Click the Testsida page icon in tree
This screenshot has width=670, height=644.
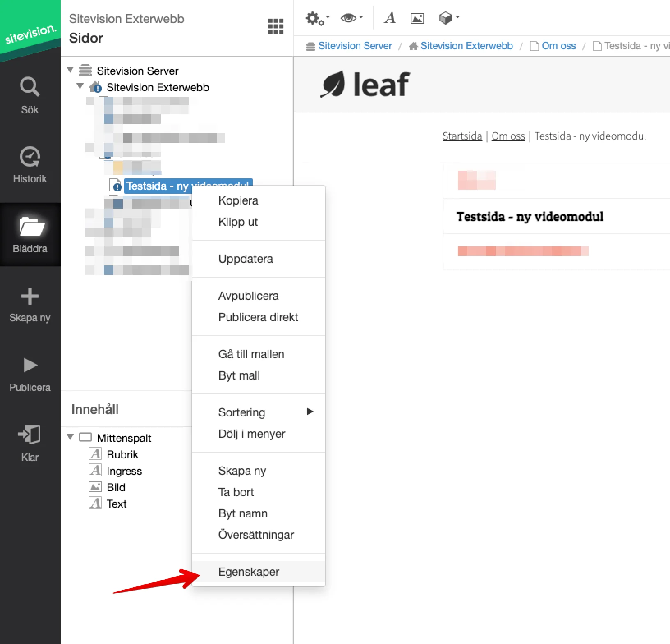[x=115, y=186]
